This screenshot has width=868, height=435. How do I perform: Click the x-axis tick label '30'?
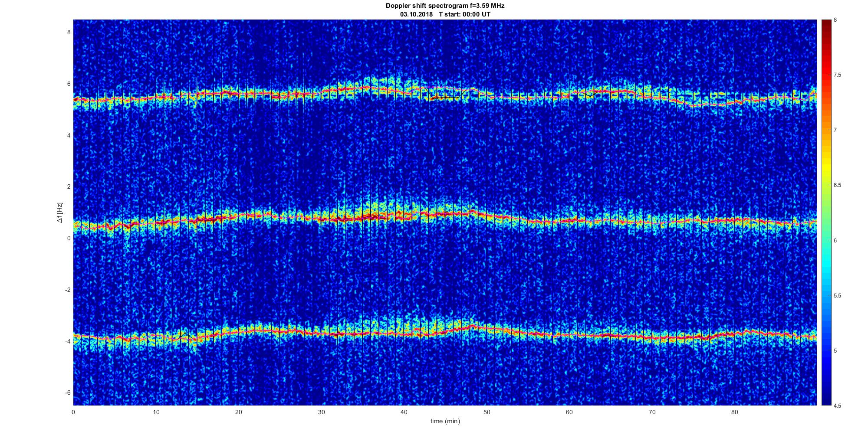(321, 412)
